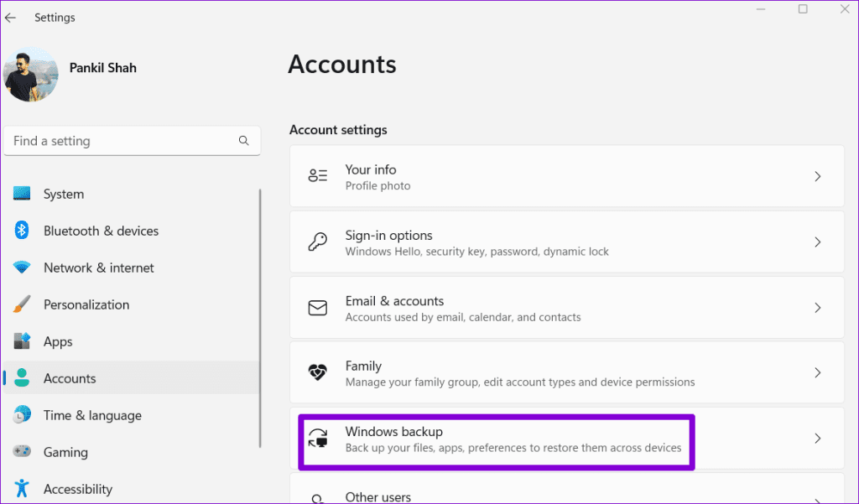The image size is (859, 504).
Task: Go to System settings
Action: click(x=64, y=194)
